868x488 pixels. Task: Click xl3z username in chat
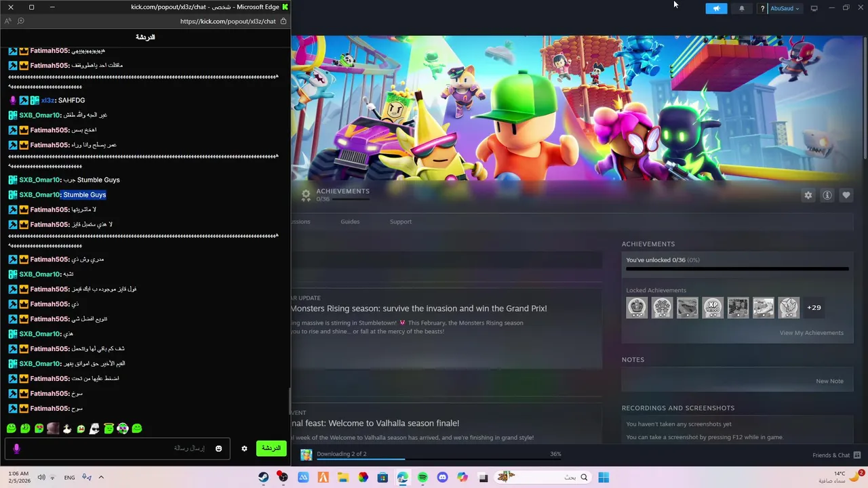click(x=47, y=100)
